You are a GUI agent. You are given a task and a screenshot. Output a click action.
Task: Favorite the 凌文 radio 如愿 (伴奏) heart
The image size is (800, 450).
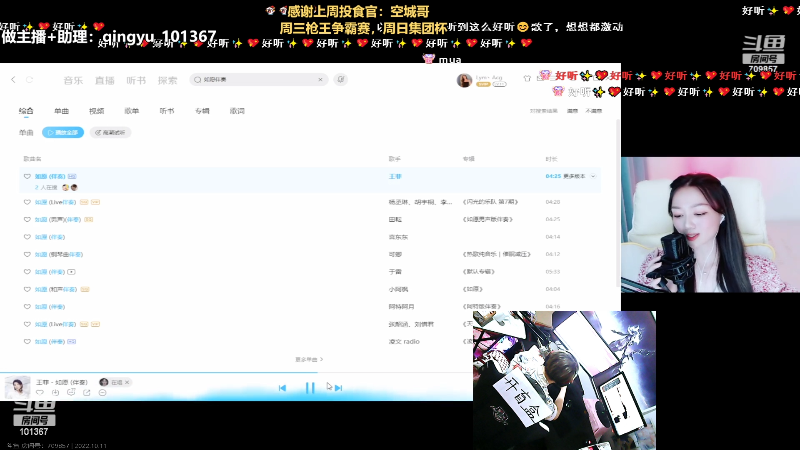27,341
